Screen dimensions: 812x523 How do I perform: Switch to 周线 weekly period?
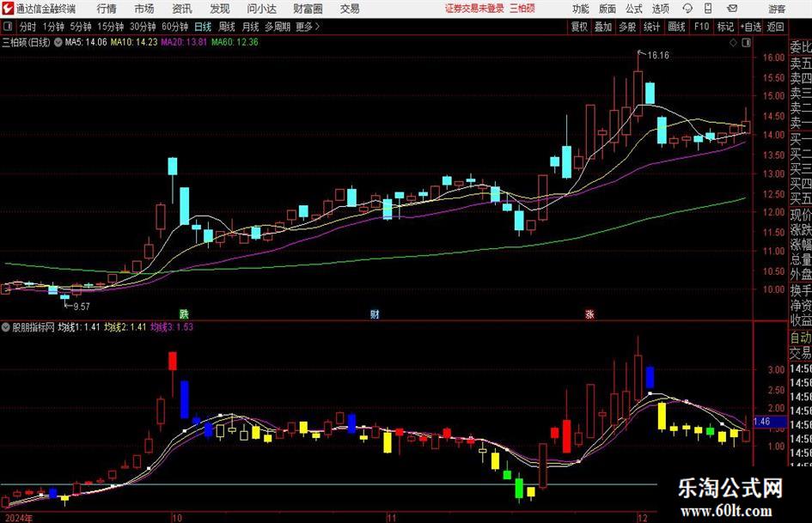226,27
